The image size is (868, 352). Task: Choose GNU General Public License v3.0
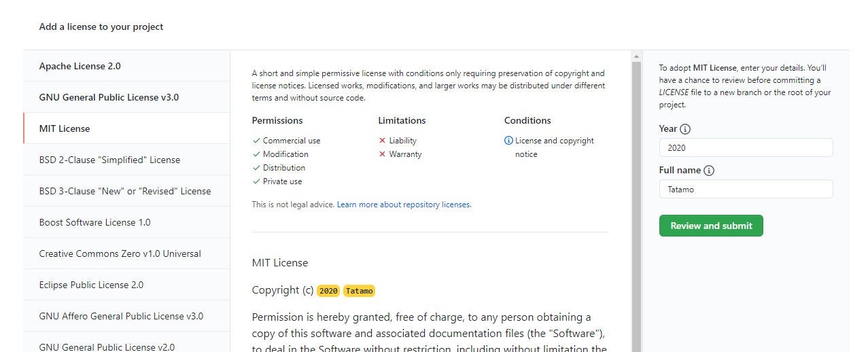(109, 97)
